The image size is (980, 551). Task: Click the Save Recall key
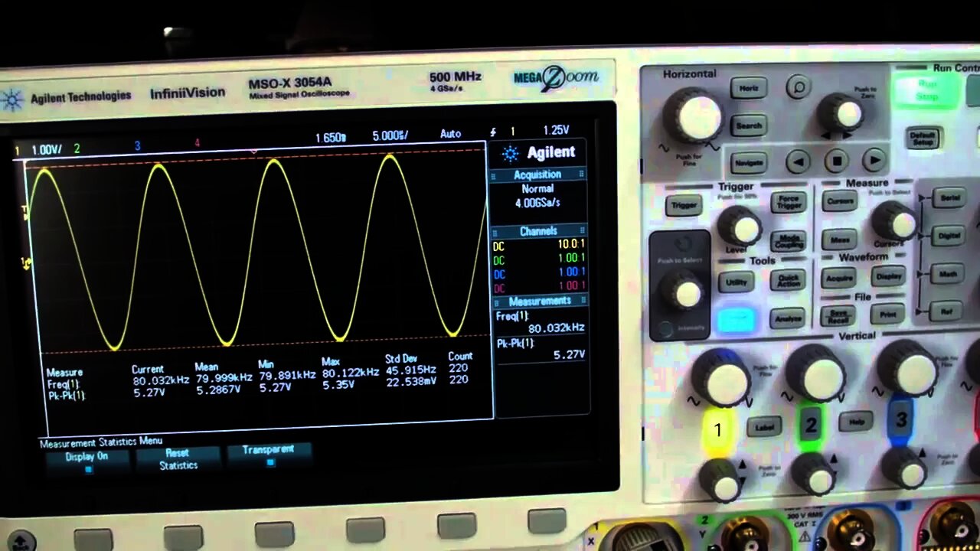click(x=838, y=317)
